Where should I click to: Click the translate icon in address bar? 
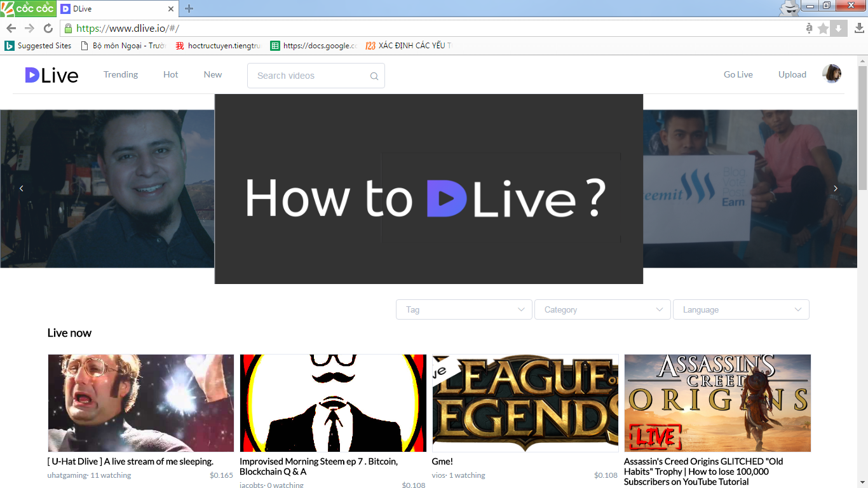809,28
